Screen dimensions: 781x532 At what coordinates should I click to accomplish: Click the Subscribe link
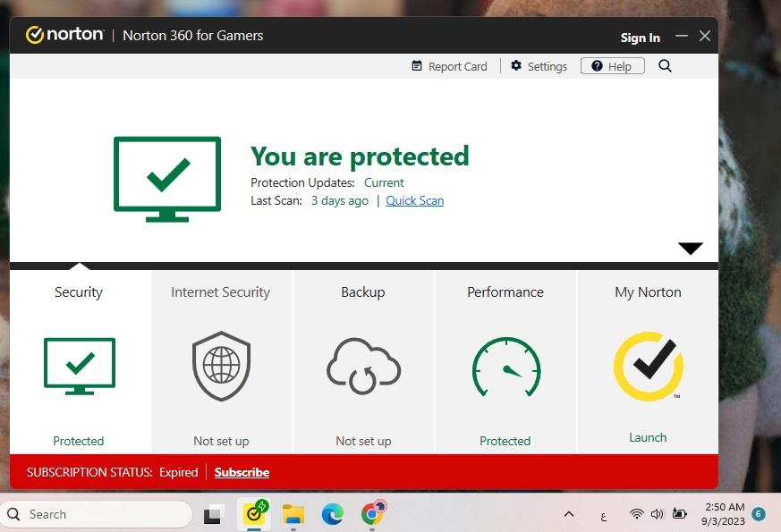click(x=242, y=472)
